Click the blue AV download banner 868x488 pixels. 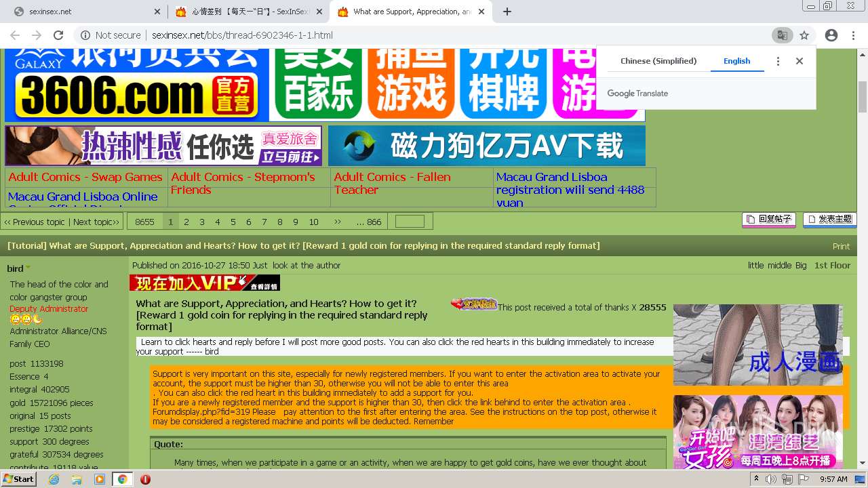point(487,145)
